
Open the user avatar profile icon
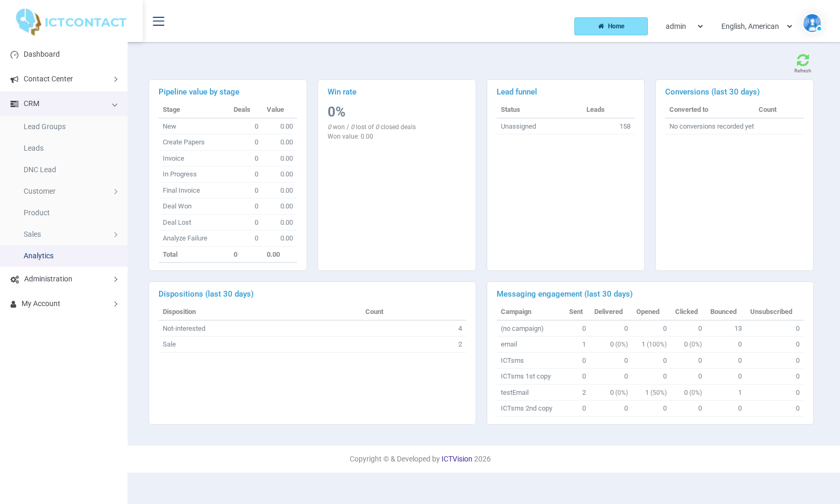pyautogui.click(x=812, y=23)
